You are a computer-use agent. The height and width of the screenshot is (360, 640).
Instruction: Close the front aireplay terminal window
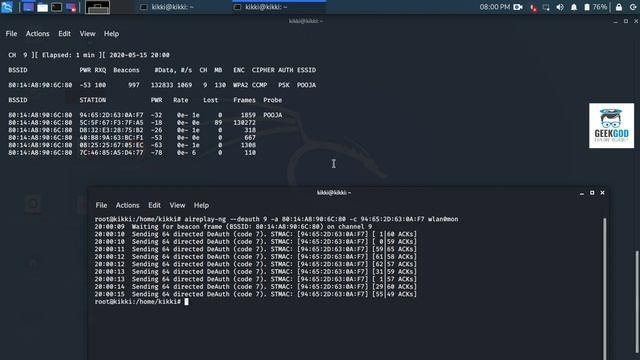[x=602, y=193]
